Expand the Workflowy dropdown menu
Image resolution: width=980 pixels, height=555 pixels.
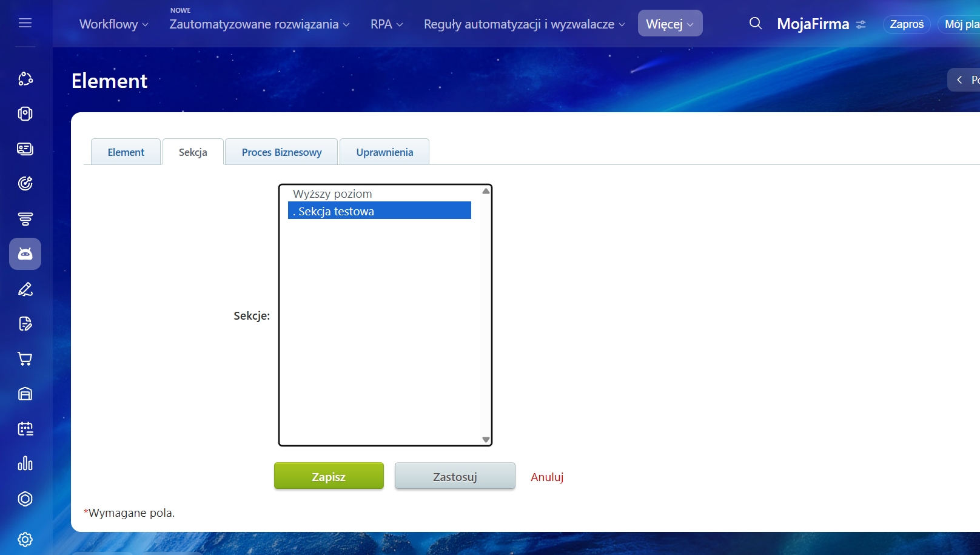[113, 24]
